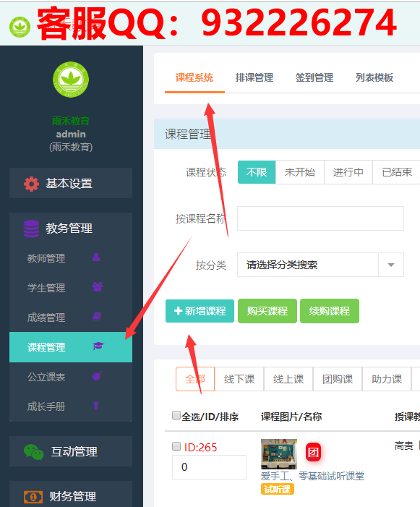
Task: Switch to the 排课管理 tab
Action: [254, 77]
